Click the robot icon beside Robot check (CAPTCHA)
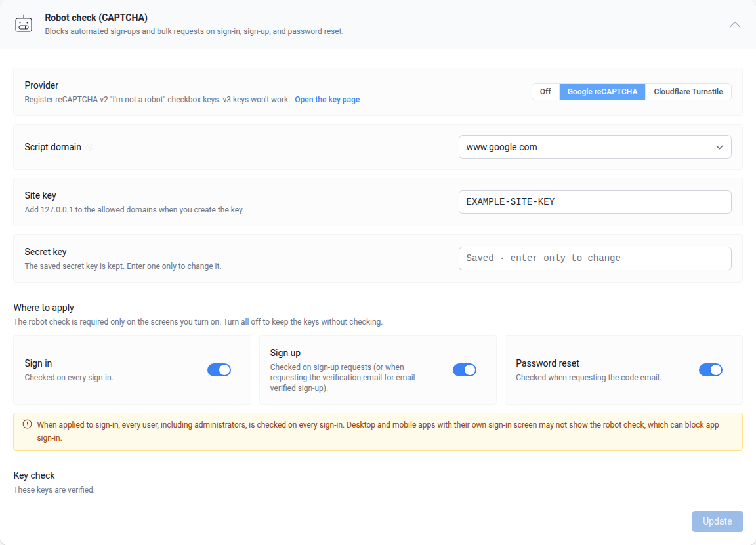Screen dimensions: 756x545 click(23, 24)
